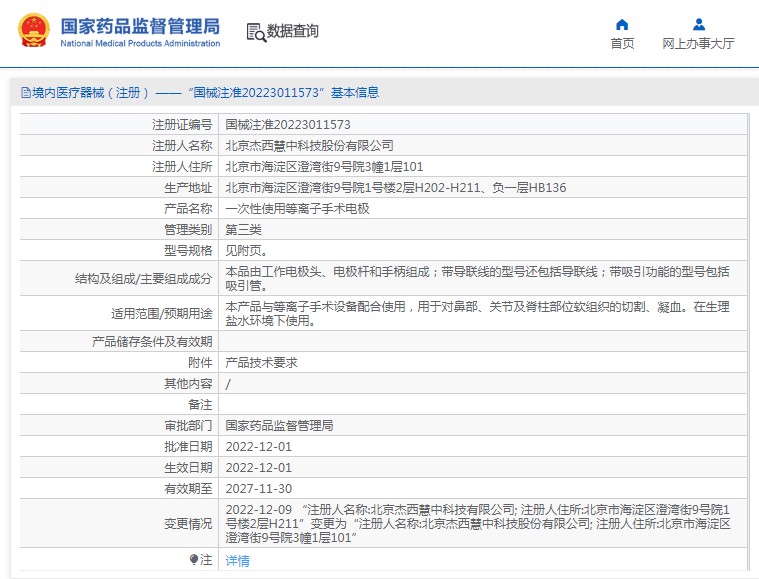This screenshot has height=579, width=759.
Task: Click the 附件 row label
Action: point(200,363)
